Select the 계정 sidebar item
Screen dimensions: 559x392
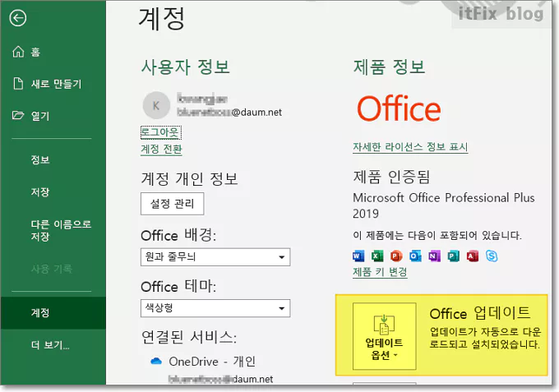[x=53, y=312]
